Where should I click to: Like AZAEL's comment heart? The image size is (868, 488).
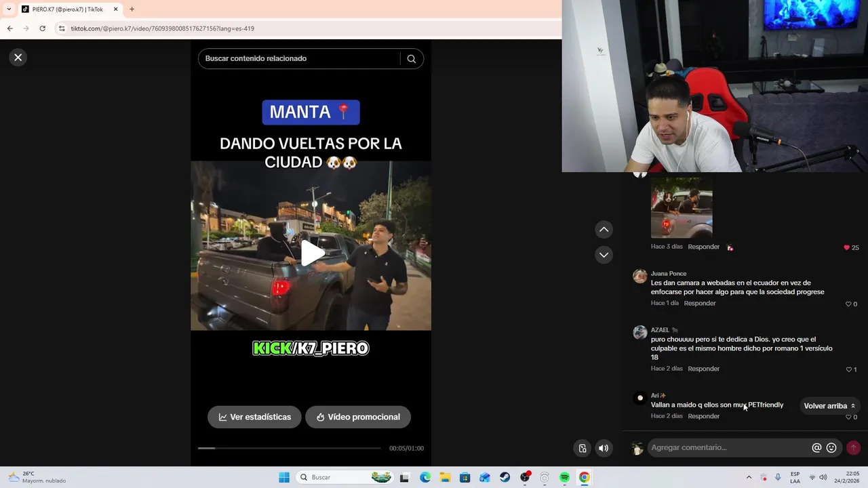[x=848, y=369]
